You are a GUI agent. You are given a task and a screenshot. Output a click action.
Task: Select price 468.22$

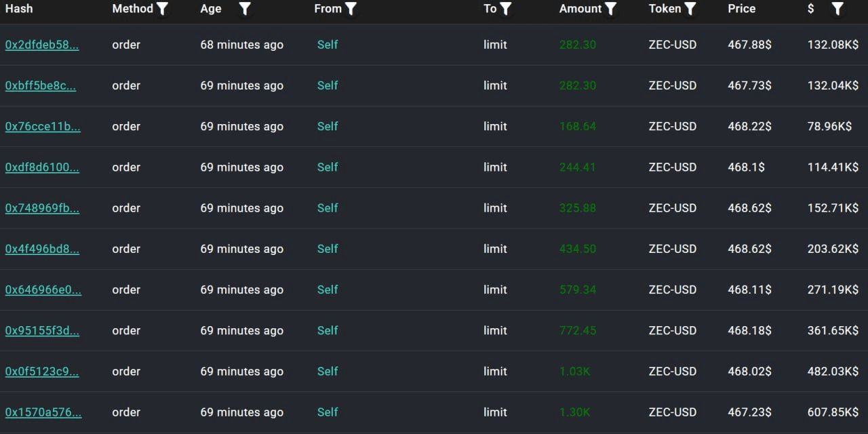[749, 126]
